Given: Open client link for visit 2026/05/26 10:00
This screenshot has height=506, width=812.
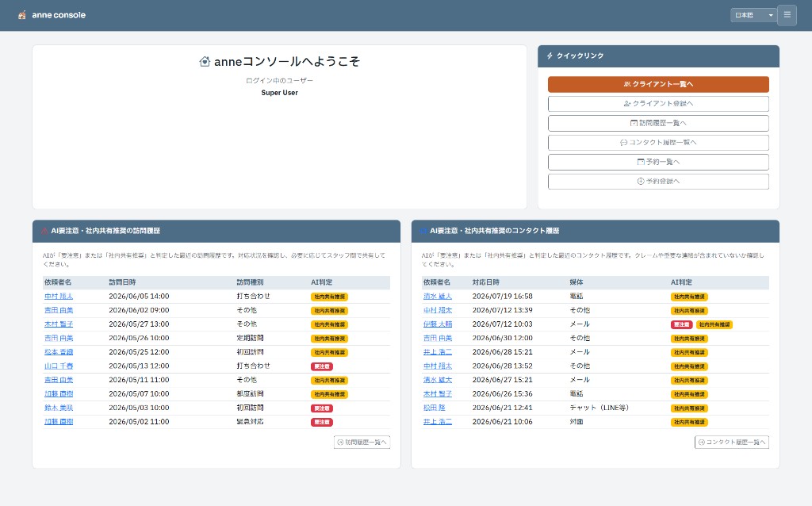Looking at the screenshot, I should coord(59,338).
